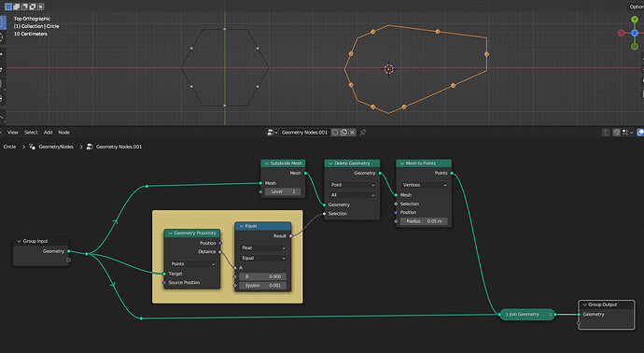Choose the fourth selection mode icon in the viewport header
The height and width of the screenshot is (353, 644).
33,7
